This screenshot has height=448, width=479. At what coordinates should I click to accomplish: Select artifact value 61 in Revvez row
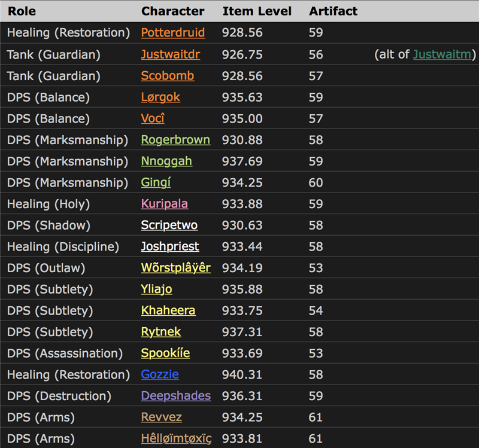(x=316, y=417)
